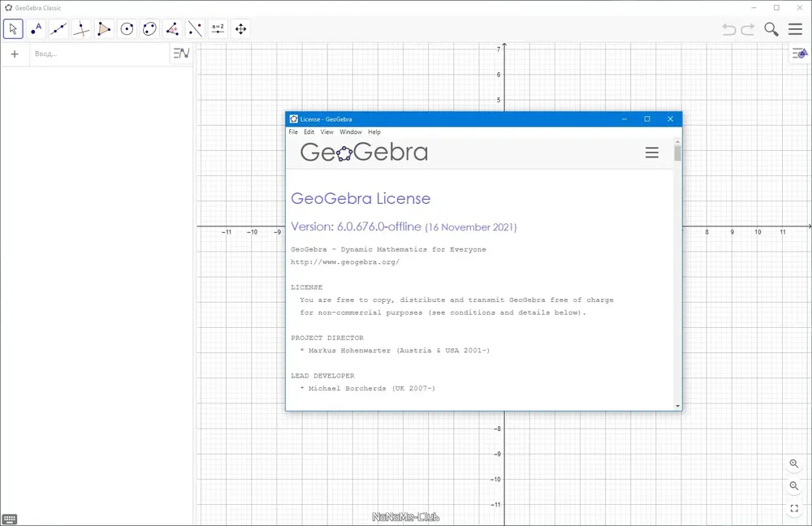Select the Perpendicular Line tool
This screenshot has height=526, width=812.
tap(81, 29)
